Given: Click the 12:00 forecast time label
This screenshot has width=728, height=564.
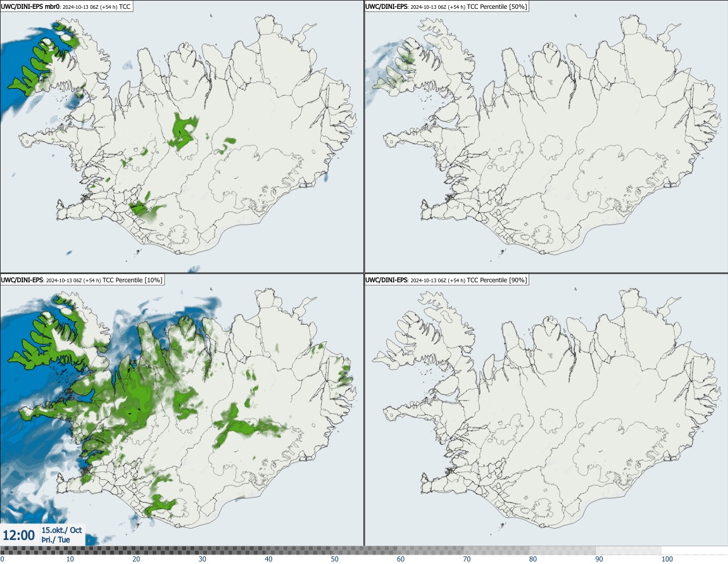Looking at the screenshot, I should 18,536.
